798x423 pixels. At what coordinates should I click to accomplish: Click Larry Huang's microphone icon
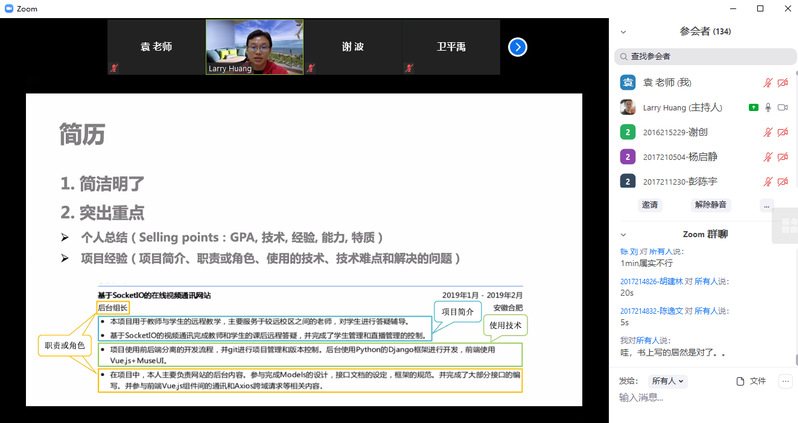coord(768,107)
